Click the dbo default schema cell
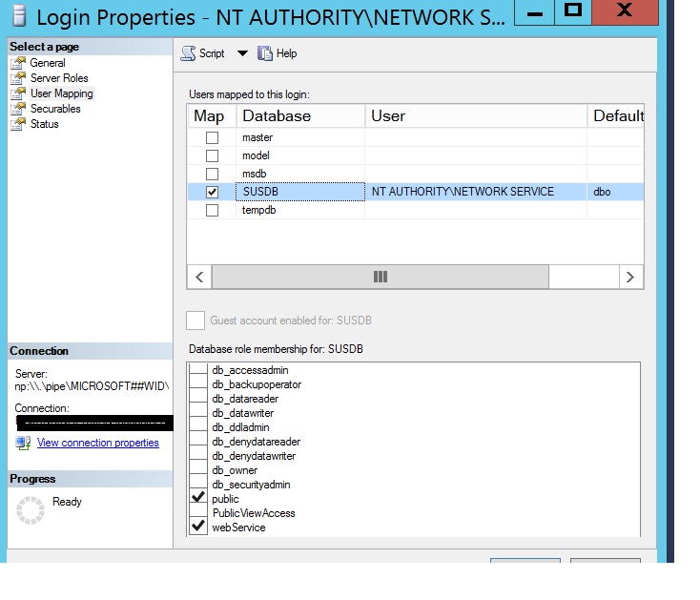The width and height of the screenshot is (700, 600). 616,192
